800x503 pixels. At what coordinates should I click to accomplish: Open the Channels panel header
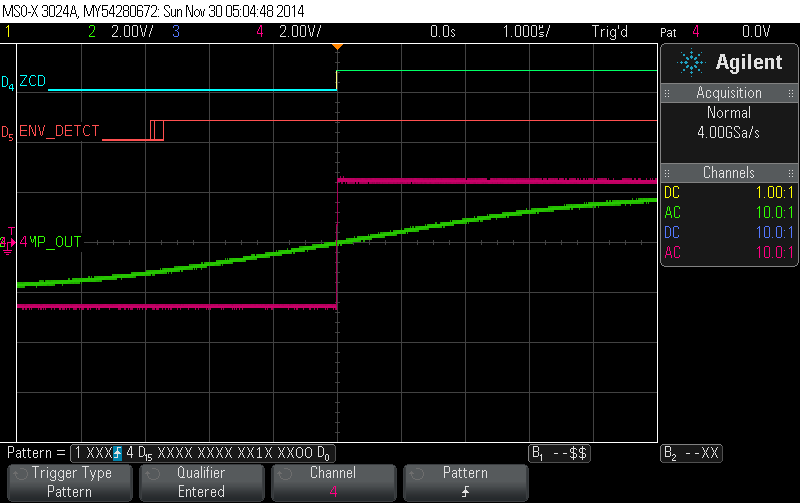pyautogui.click(x=729, y=173)
